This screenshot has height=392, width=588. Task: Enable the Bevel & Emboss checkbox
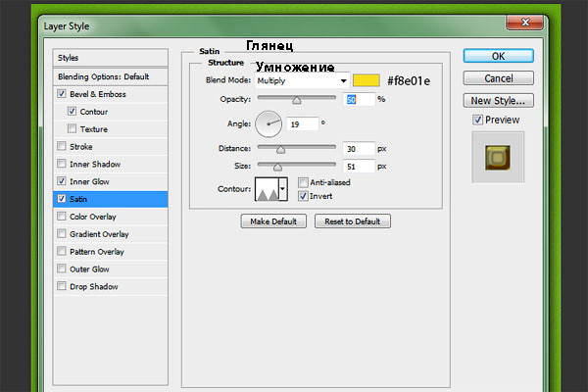pos(62,93)
